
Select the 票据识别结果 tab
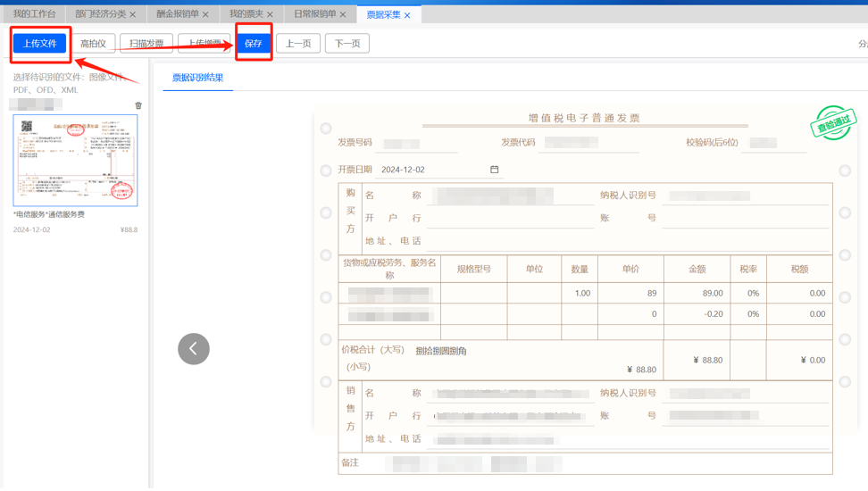point(197,78)
